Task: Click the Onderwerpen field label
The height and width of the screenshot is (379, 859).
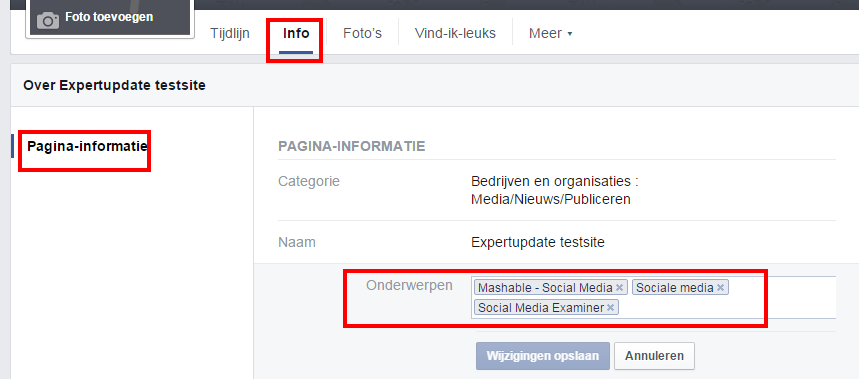Action: (x=409, y=285)
